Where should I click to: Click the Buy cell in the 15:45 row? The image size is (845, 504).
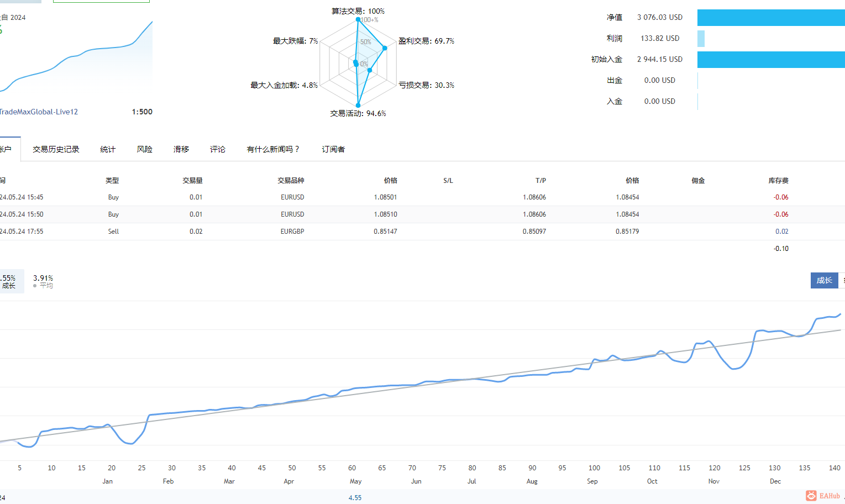tap(113, 197)
